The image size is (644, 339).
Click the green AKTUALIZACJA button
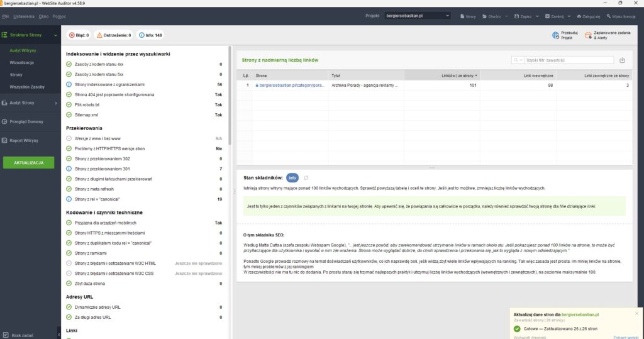[29, 163]
